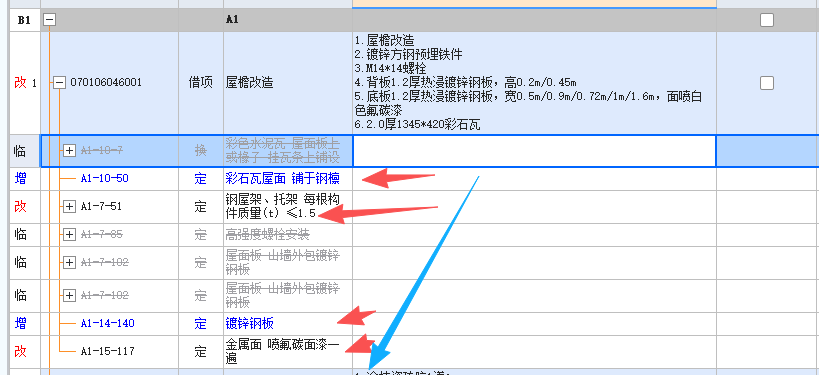
Task: Select the 增 mark of A1-14-140
Action: pyautogui.click(x=20, y=324)
